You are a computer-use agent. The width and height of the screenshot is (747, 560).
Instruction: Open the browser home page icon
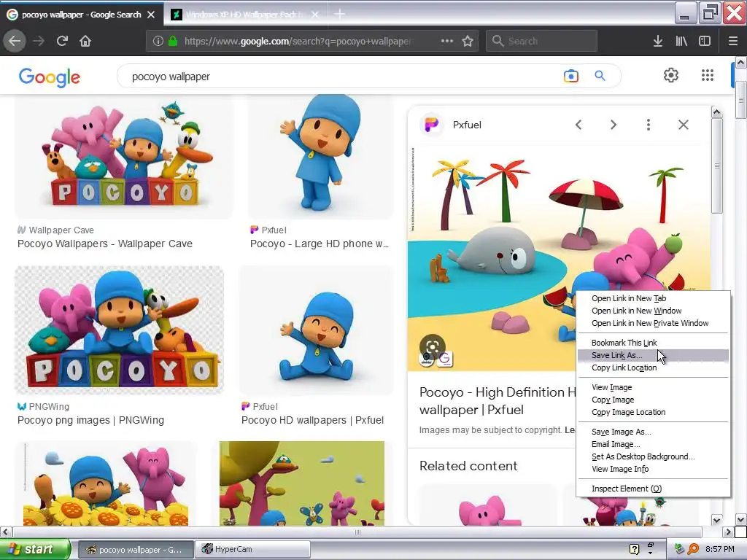point(85,41)
